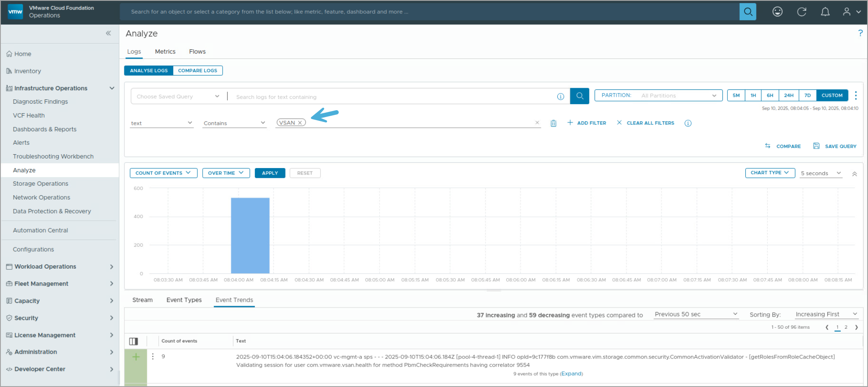Image resolution: width=868 pixels, height=387 pixels.
Task: Open notifications bell icon
Action: (x=825, y=12)
